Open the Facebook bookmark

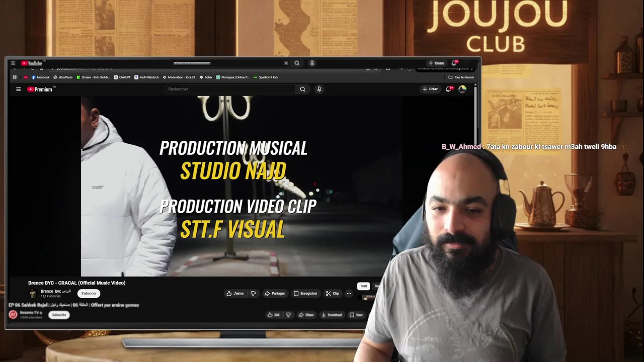pyautogui.click(x=40, y=77)
